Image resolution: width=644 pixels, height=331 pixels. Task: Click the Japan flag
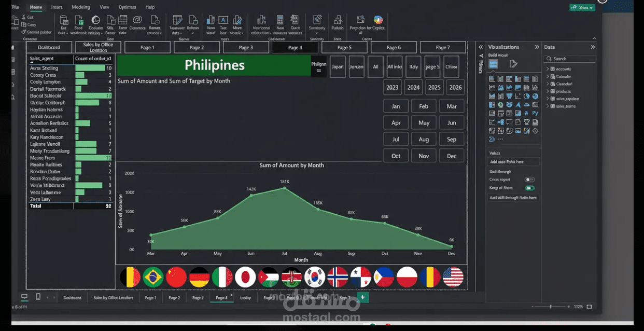click(245, 277)
